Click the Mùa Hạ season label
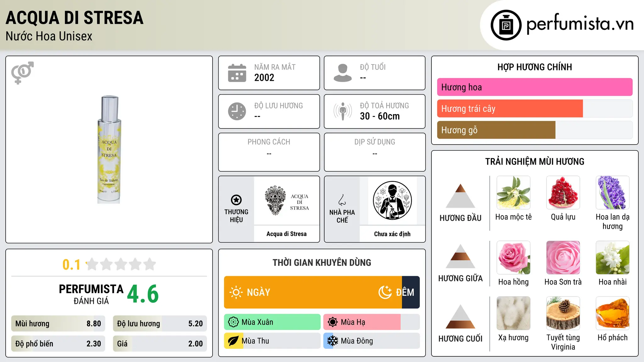Image resolution: width=644 pixels, height=362 pixels. [353, 322]
